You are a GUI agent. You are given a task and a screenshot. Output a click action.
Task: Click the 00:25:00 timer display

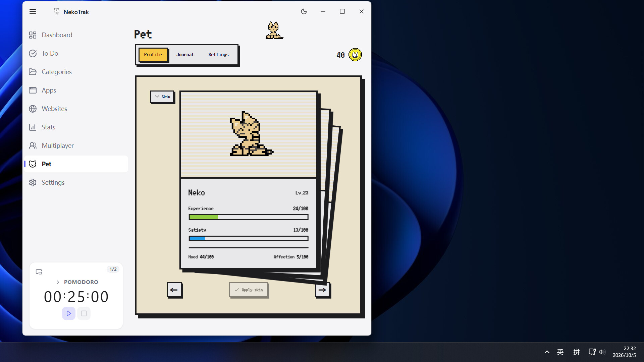coord(76,297)
